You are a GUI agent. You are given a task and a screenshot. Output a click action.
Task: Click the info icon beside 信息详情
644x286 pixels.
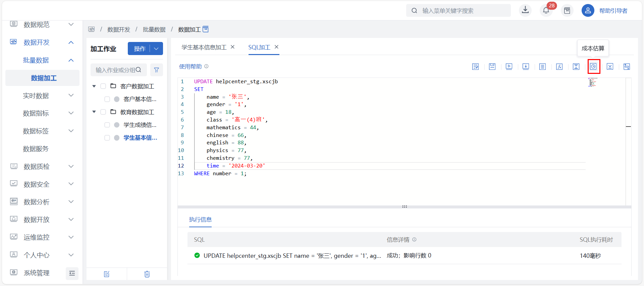(414, 239)
